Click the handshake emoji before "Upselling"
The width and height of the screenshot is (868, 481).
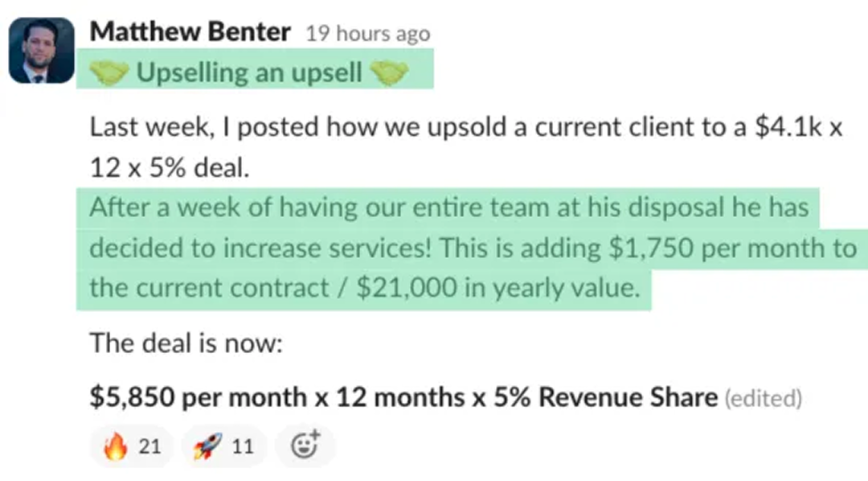pos(108,73)
